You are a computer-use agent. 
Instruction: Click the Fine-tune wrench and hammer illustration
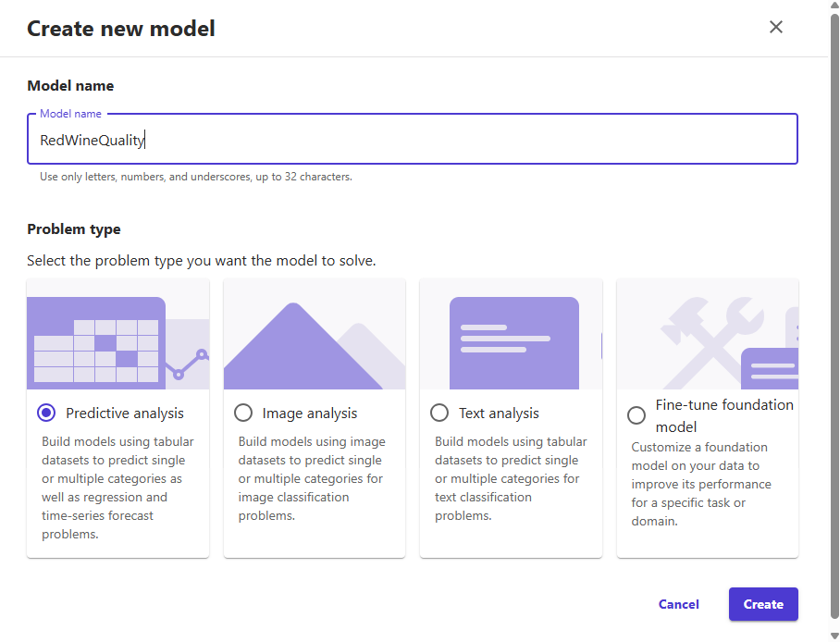coord(707,335)
